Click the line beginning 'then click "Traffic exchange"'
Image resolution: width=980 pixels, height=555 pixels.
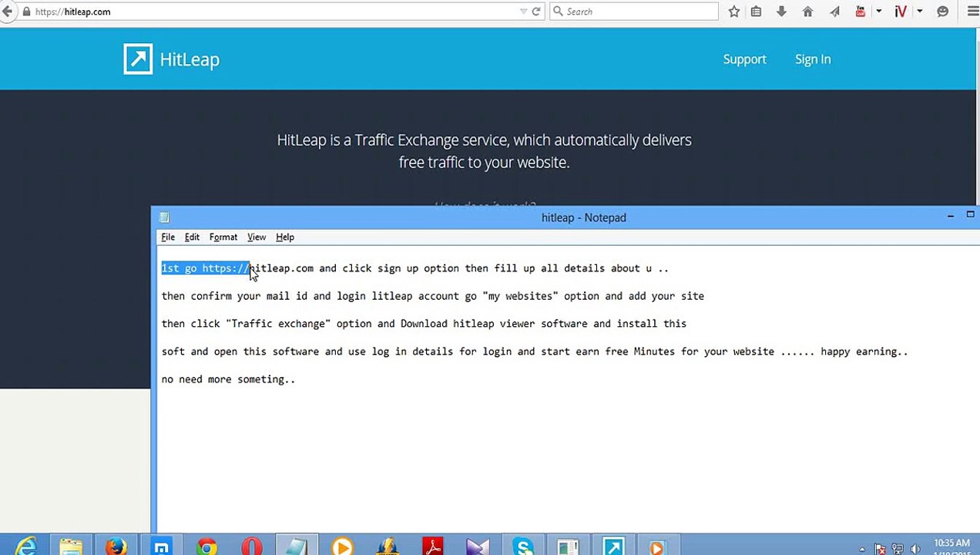click(x=424, y=324)
